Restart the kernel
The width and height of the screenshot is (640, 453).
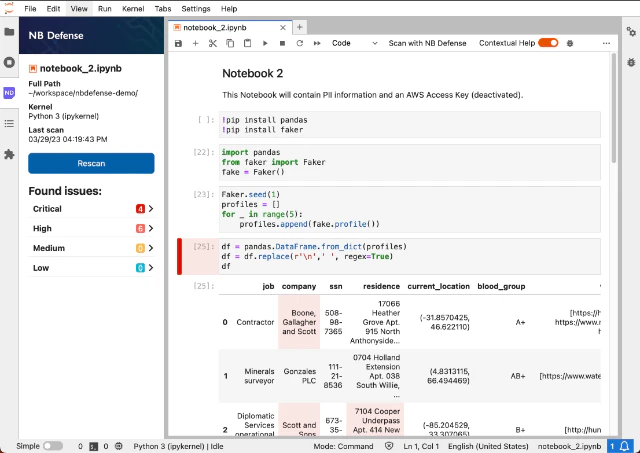tap(300, 43)
